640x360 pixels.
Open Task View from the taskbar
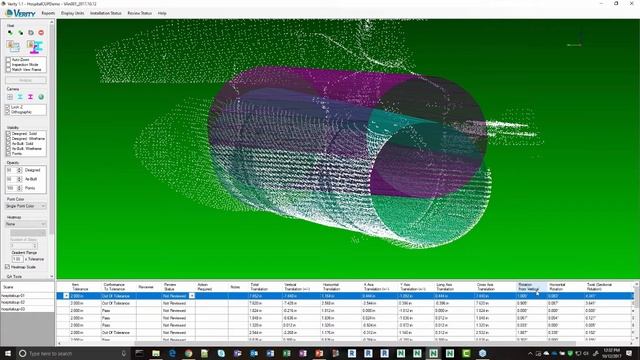[140, 353]
